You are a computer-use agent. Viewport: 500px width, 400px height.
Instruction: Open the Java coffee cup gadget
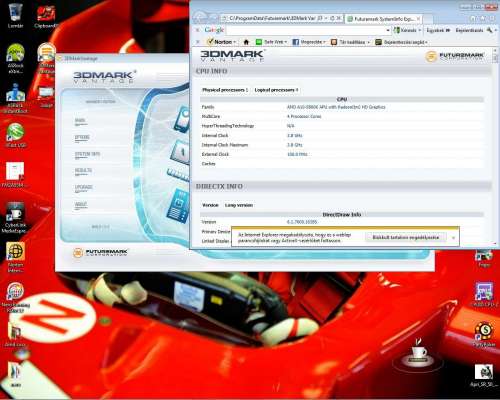tap(418, 355)
